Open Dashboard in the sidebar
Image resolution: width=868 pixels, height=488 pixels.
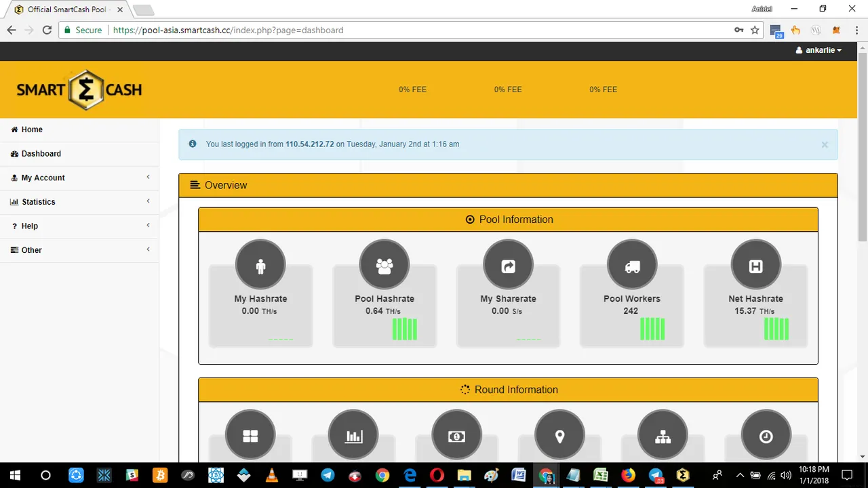coord(79,154)
